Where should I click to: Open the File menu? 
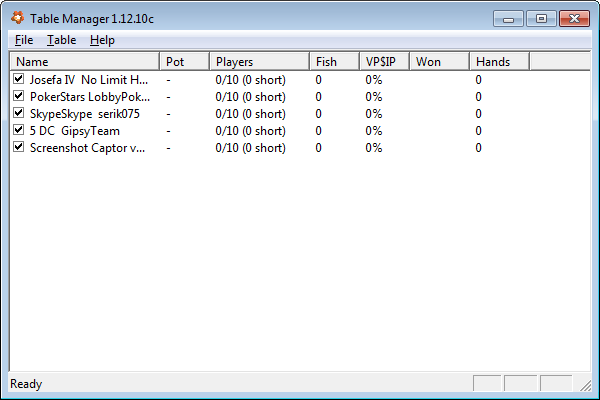coord(24,40)
